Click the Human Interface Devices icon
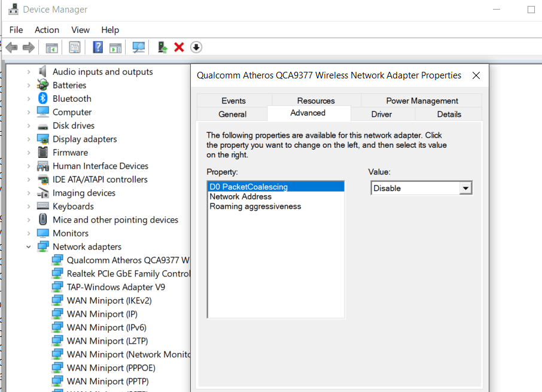This screenshot has width=542, height=392. [43, 166]
